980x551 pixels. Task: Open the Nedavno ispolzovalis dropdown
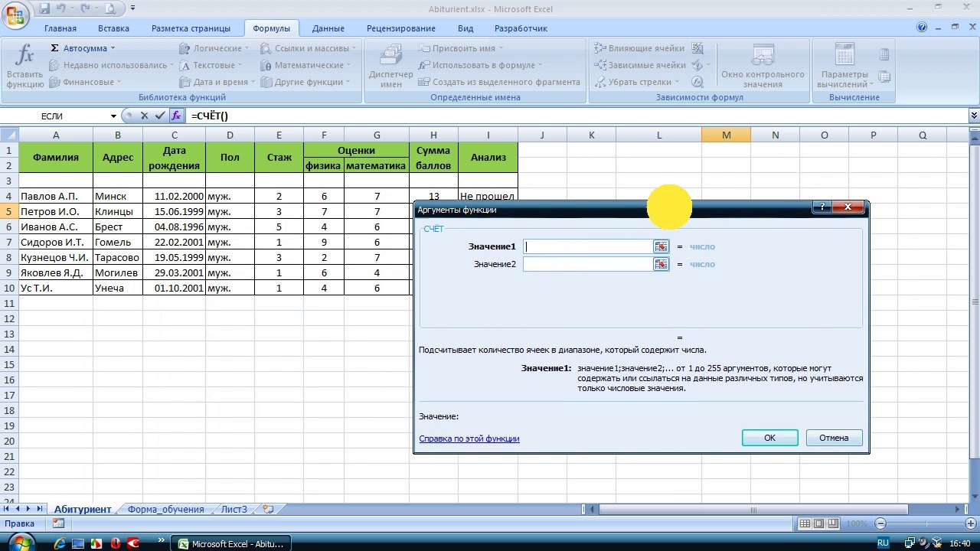[x=111, y=65]
